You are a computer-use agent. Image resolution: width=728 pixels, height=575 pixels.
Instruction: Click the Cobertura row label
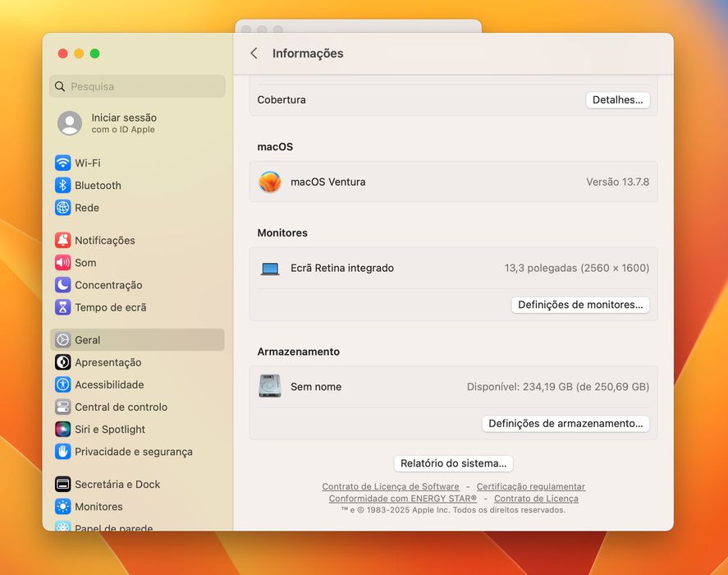pyautogui.click(x=282, y=100)
